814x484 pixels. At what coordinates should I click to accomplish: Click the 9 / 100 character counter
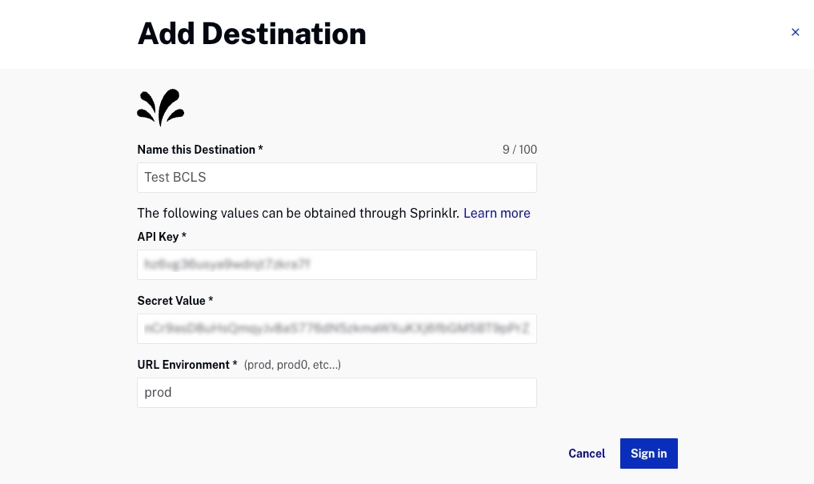pyautogui.click(x=519, y=150)
